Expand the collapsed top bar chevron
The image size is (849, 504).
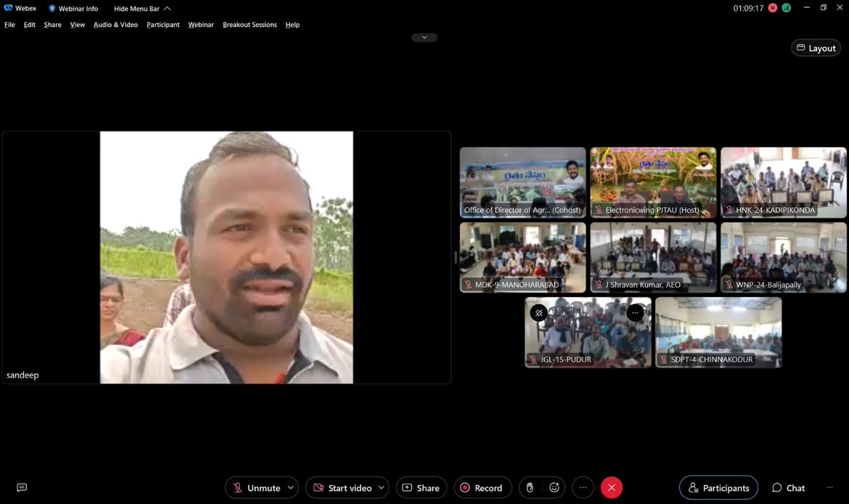tap(424, 37)
